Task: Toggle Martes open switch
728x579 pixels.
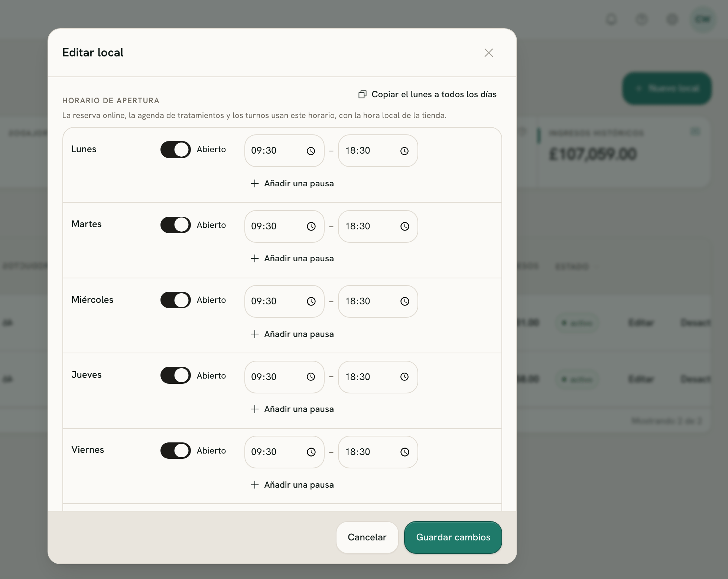Action: [x=175, y=225]
